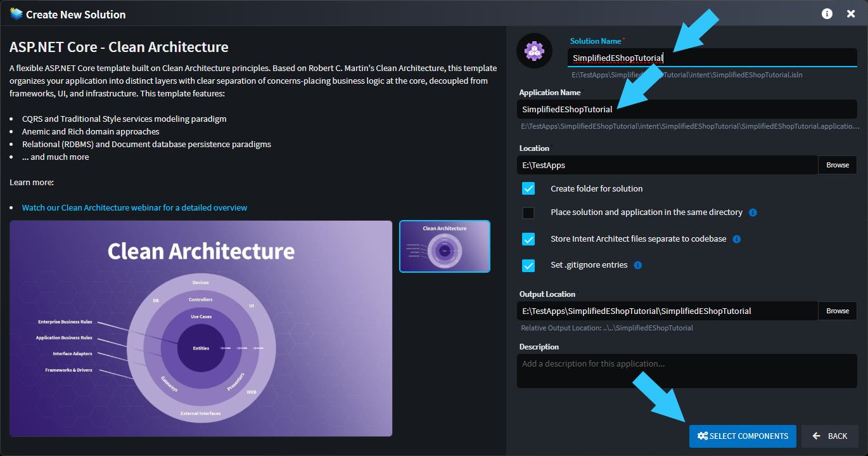This screenshot has width=868, height=456.
Task: Click info icon beside Set .gitignore entries
Action: [638, 265]
